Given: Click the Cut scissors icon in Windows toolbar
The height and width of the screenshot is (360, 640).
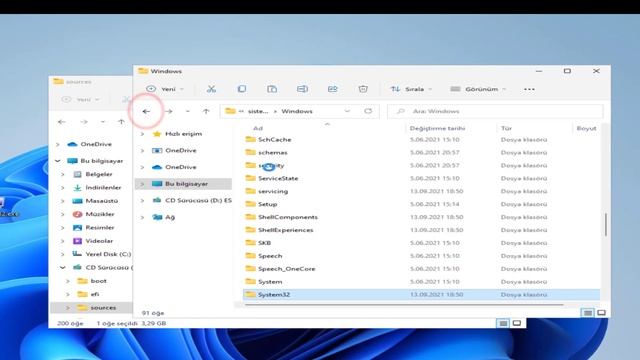Looking at the screenshot, I should pyautogui.click(x=211, y=89).
